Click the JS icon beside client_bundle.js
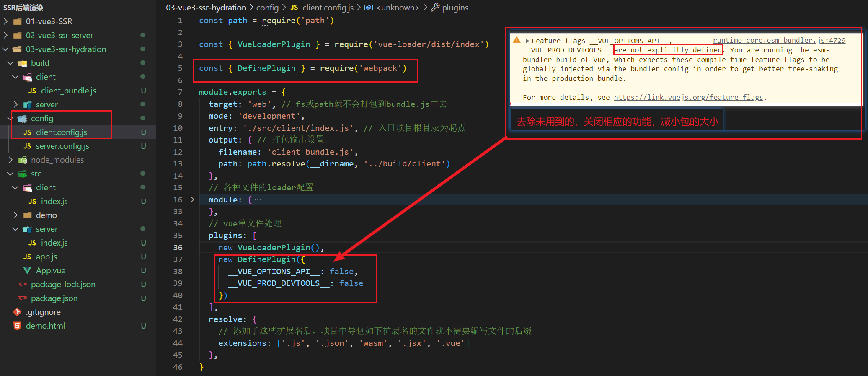 tap(32, 91)
